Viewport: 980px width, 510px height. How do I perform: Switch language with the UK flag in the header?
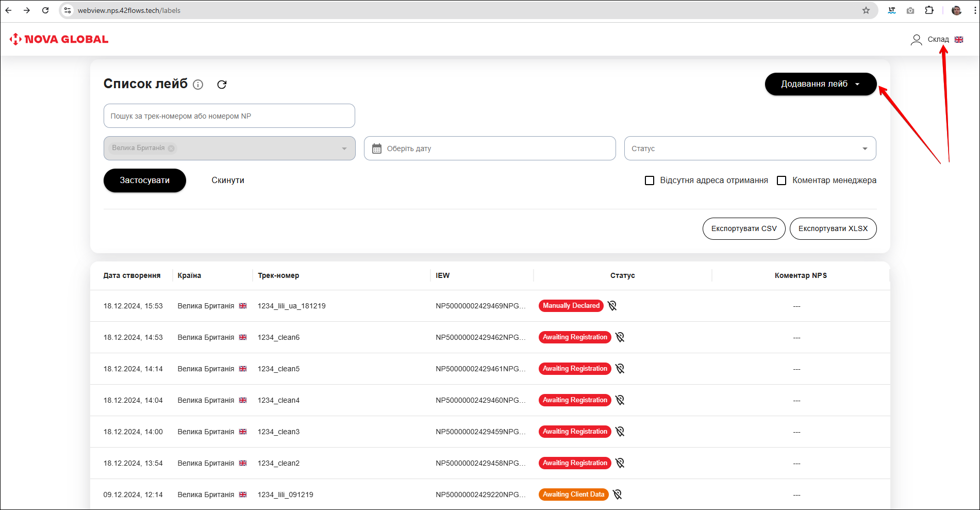coord(959,40)
